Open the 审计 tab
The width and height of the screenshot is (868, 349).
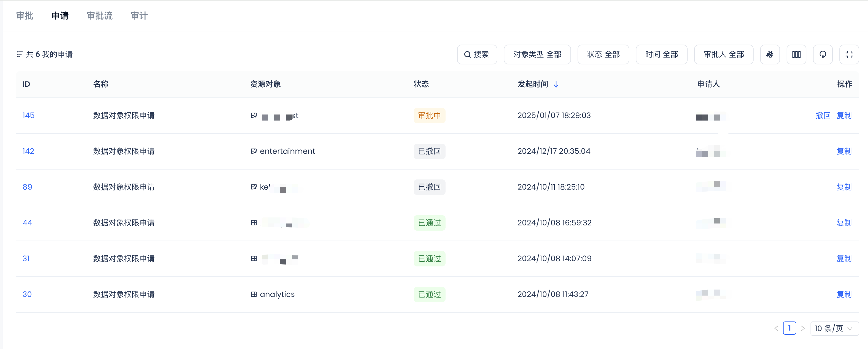pyautogui.click(x=139, y=15)
